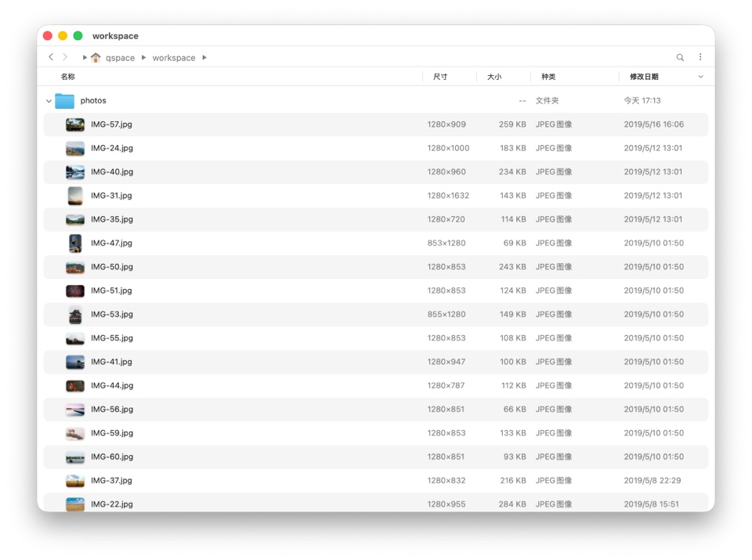
Task: Click the 尺寸 column header
Action: tap(440, 77)
